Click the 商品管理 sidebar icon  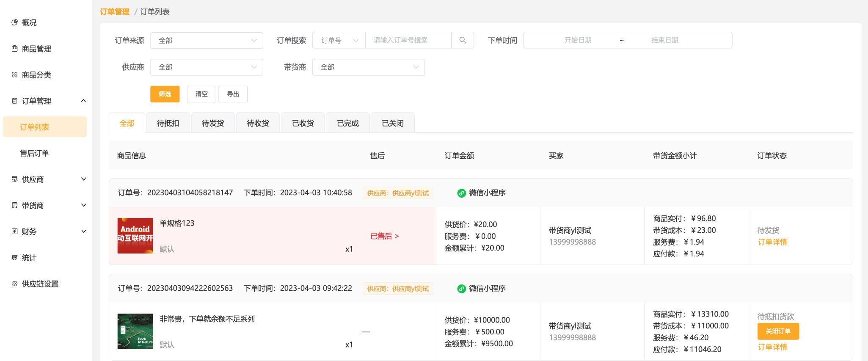coord(14,49)
